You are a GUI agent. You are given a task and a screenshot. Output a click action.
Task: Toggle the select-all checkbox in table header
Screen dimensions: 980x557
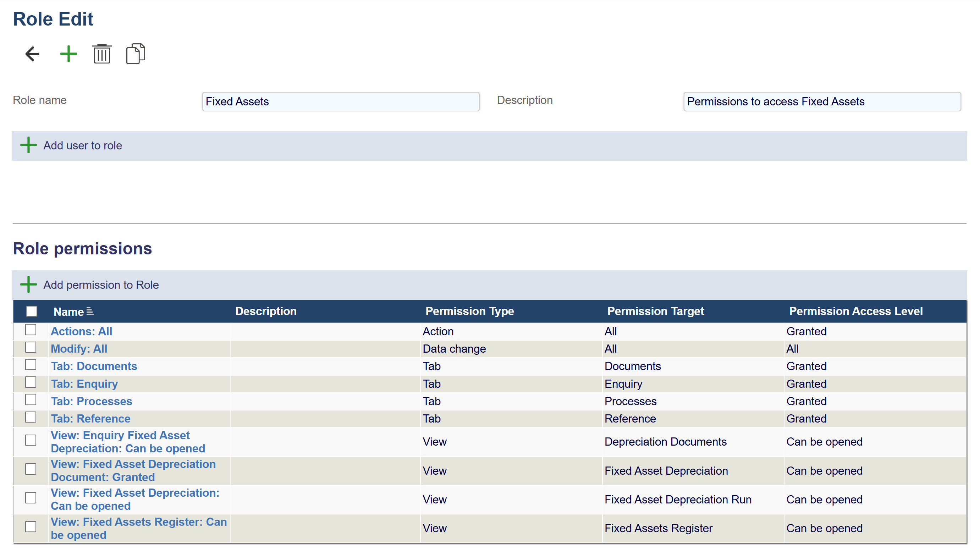tap(31, 311)
